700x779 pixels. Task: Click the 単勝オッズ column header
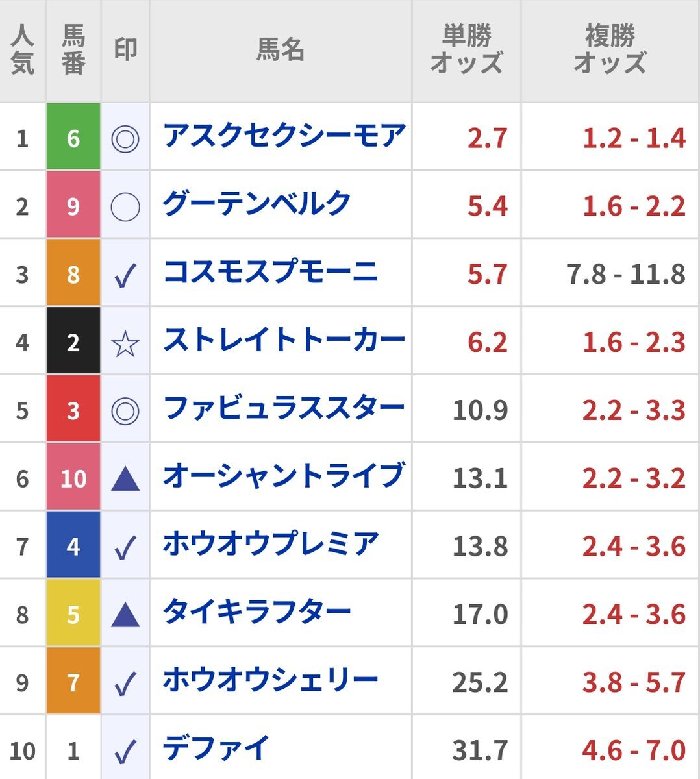466,50
